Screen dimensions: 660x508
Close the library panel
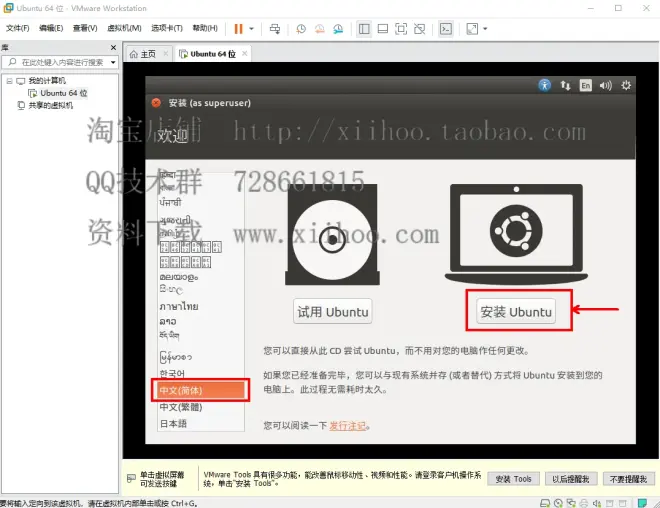tap(113, 48)
